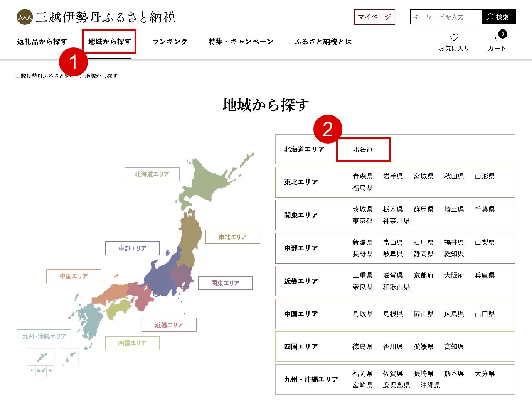
Task: Click 愛知県 prefecture link
Action: point(454,254)
